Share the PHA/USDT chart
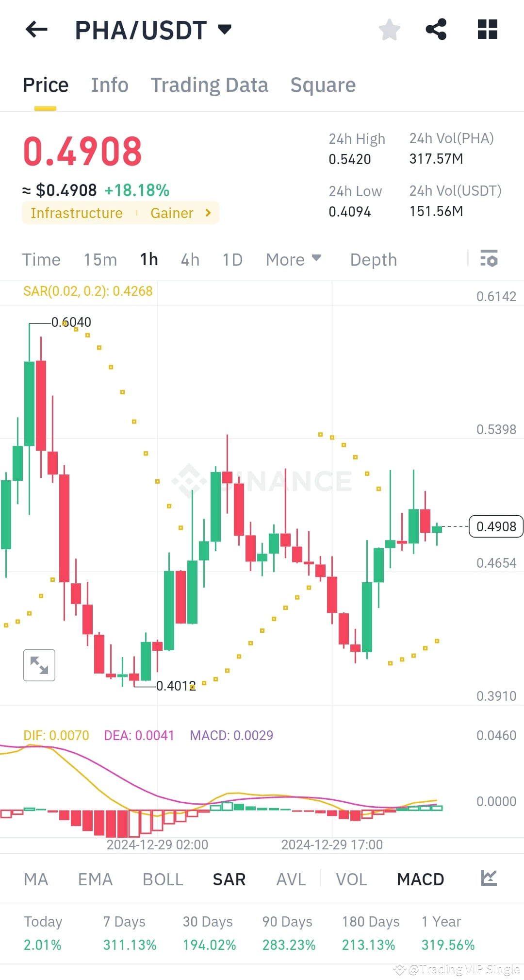 (x=436, y=30)
